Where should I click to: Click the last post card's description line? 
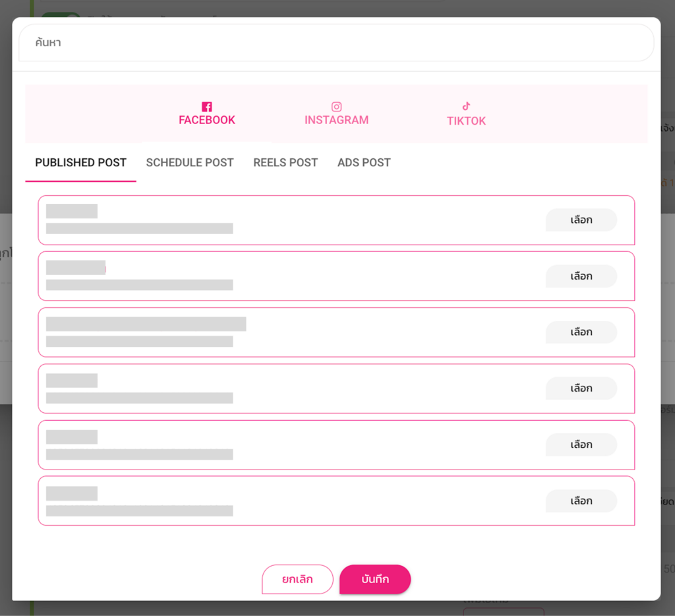pos(139,511)
